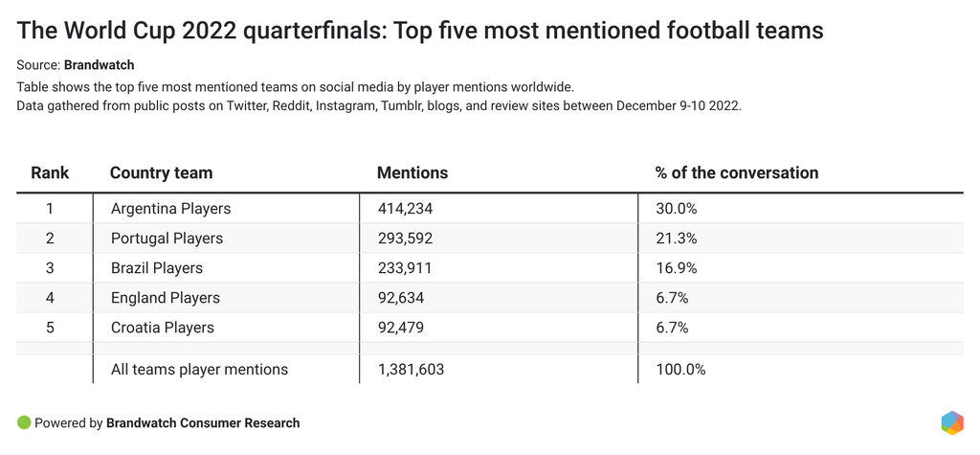
Task: Click the green circle icon beside Powered by
Action: coord(24,422)
